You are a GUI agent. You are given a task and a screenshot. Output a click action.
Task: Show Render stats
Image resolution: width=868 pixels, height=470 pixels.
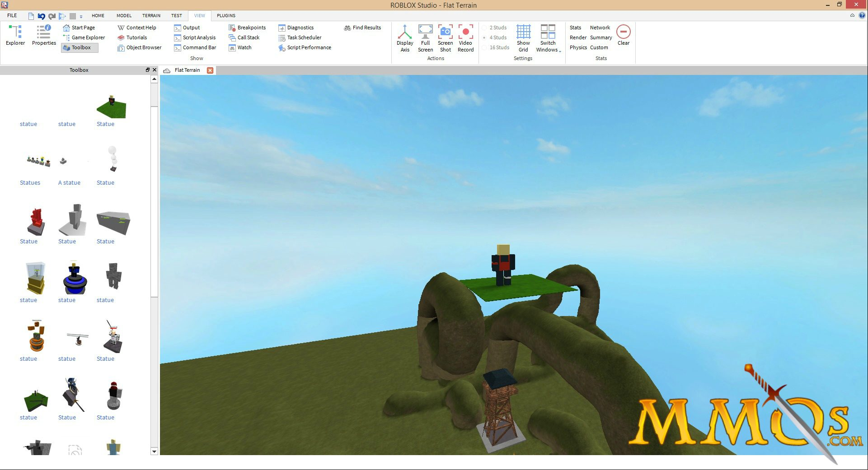tap(578, 37)
